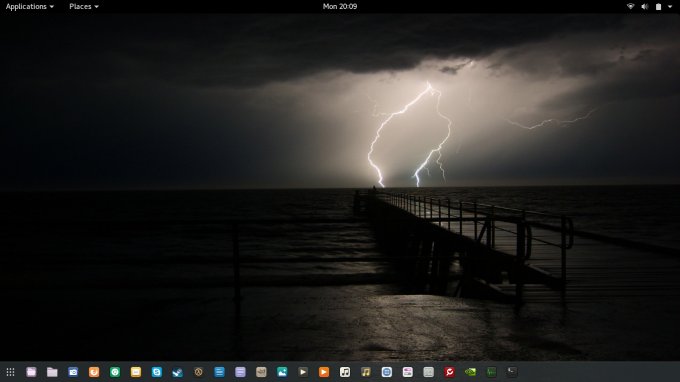Launch the blue round-square dock icon
This screenshot has height=382, width=680.
[386, 372]
